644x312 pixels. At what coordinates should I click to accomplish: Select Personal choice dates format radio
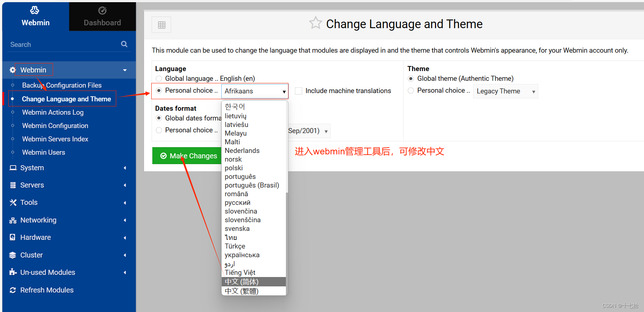[x=159, y=130]
